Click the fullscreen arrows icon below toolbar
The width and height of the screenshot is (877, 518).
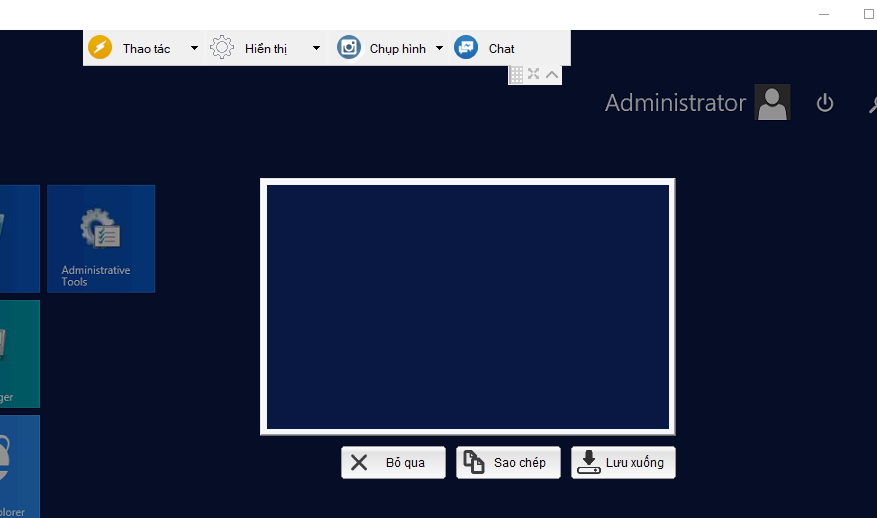pos(534,74)
